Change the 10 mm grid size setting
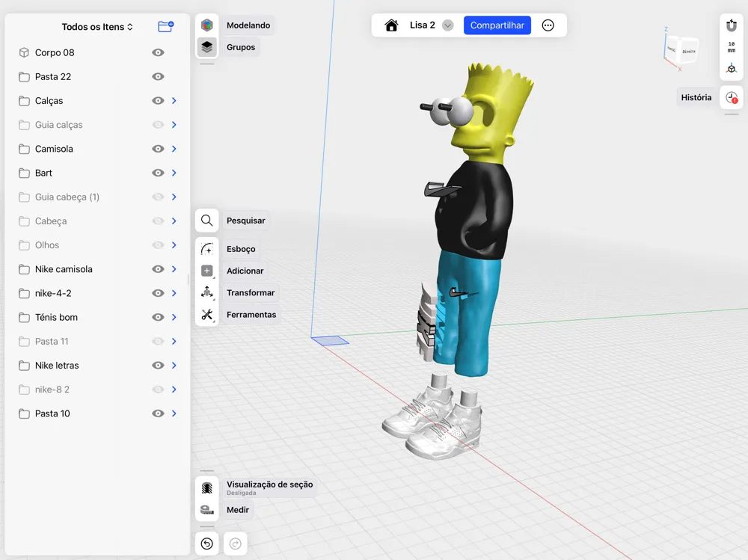The height and width of the screenshot is (560, 748). 731,47
